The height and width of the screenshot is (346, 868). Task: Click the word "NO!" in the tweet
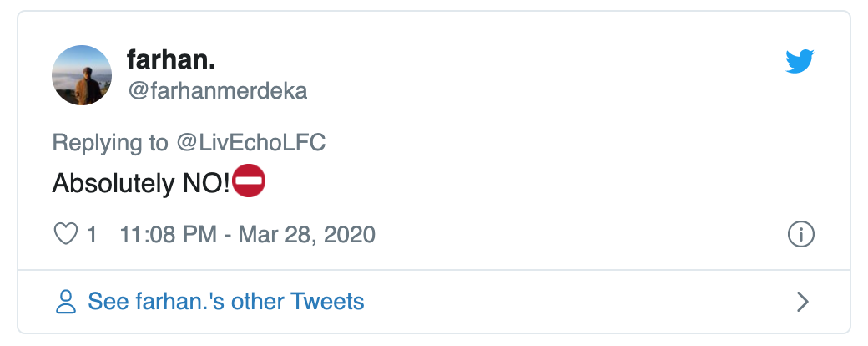tap(205, 184)
